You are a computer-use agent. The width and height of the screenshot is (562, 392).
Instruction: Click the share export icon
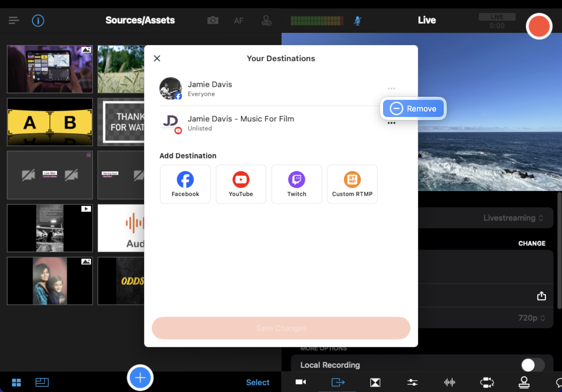coord(541,296)
